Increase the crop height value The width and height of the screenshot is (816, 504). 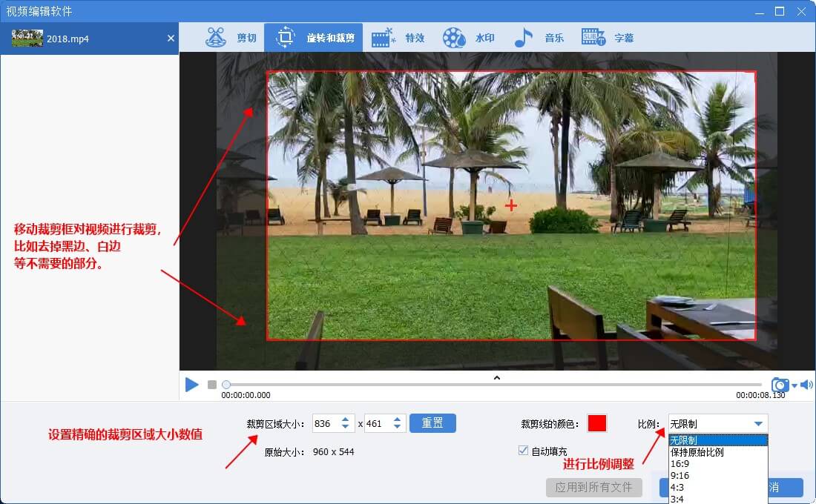(397, 420)
